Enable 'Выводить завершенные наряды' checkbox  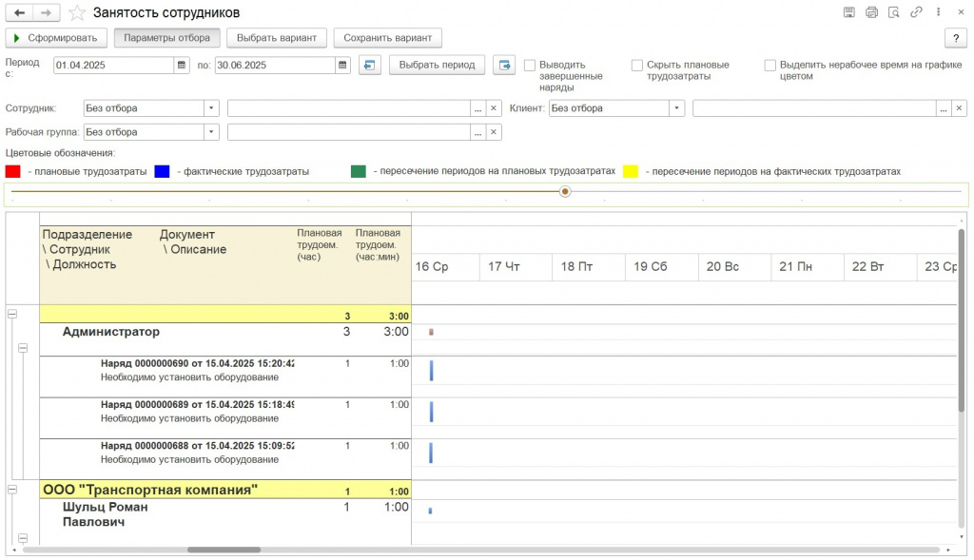point(530,66)
